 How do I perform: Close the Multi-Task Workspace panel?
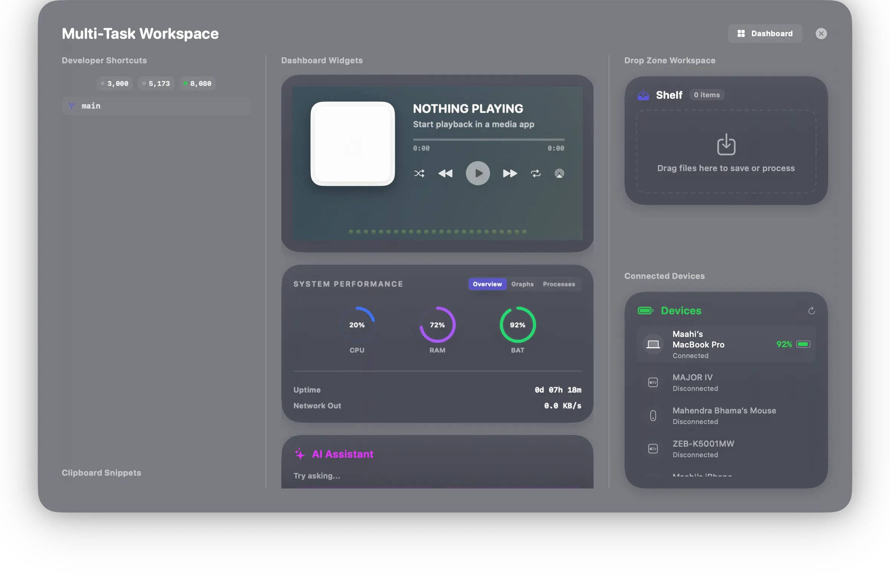(x=821, y=34)
